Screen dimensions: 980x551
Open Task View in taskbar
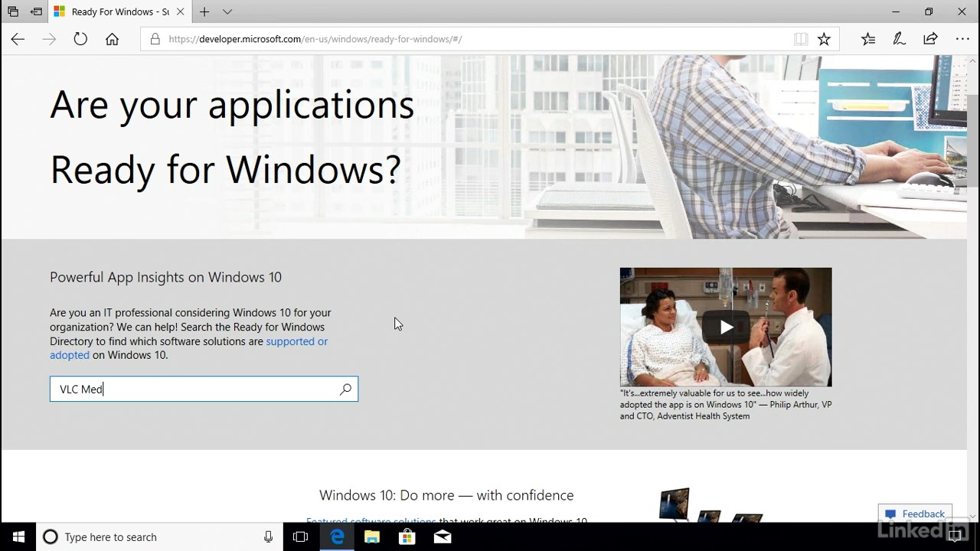pyautogui.click(x=301, y=537)
